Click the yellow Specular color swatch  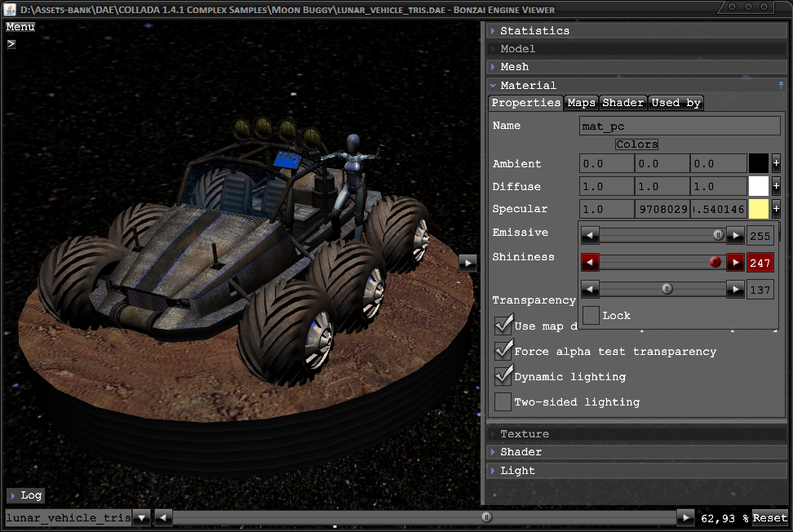point(759,209)
